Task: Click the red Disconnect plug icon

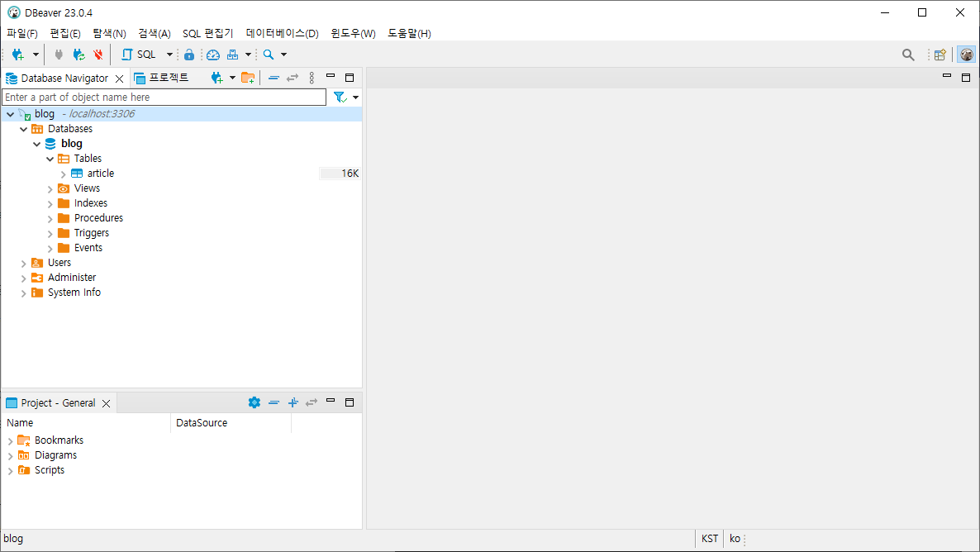Action: pos(98,55)
